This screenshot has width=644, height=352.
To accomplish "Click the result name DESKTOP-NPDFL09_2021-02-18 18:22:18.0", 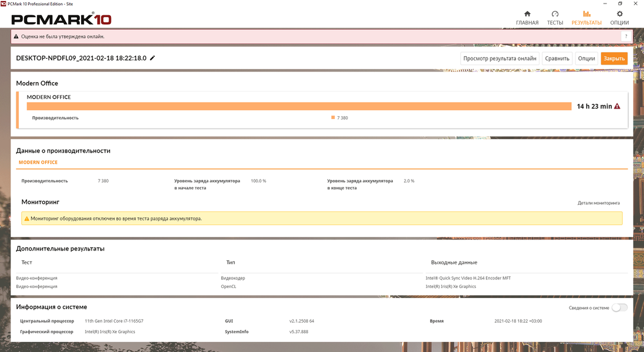I will [x=82, y=58].
